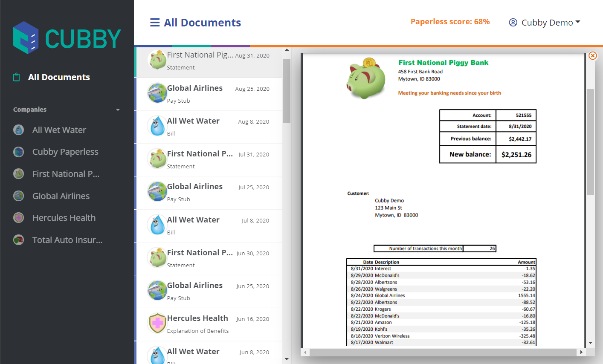Select Total Auto Insur... company
603x364 pixels.
(67, 240)
